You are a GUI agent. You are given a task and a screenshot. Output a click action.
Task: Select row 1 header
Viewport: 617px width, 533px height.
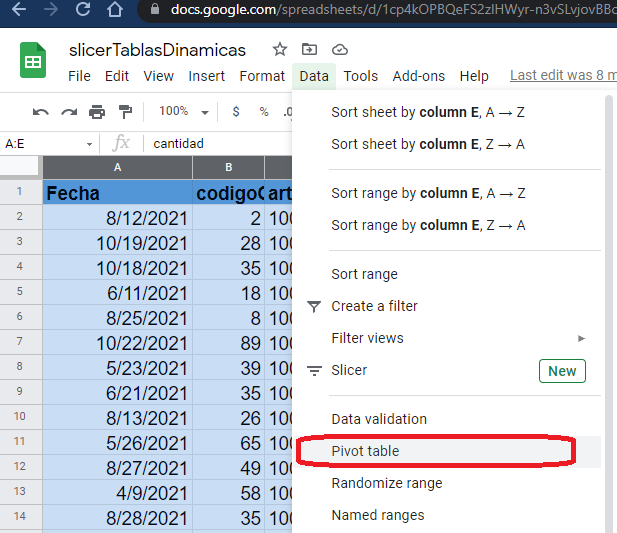pos(20,192)
